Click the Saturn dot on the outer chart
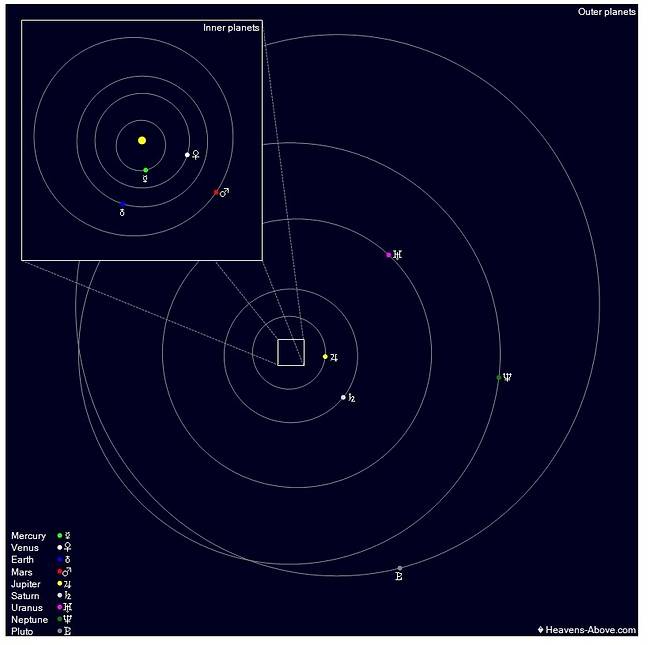658x645 pixels. (343, 397)
